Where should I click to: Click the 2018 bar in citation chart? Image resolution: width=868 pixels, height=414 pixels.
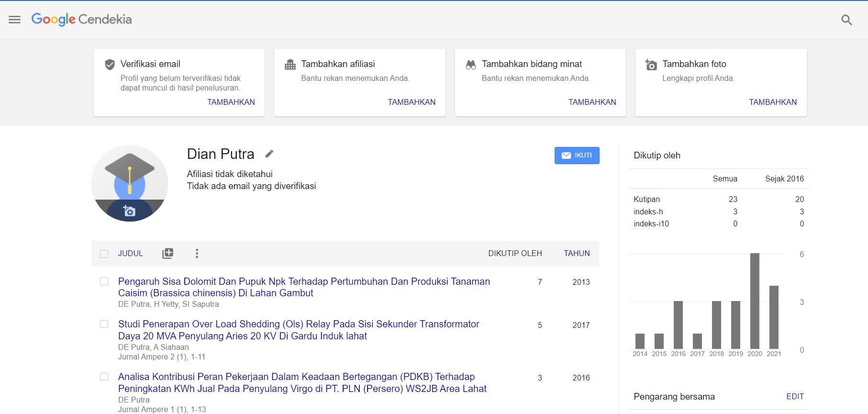pyautogui.click(x=716, y=325)
